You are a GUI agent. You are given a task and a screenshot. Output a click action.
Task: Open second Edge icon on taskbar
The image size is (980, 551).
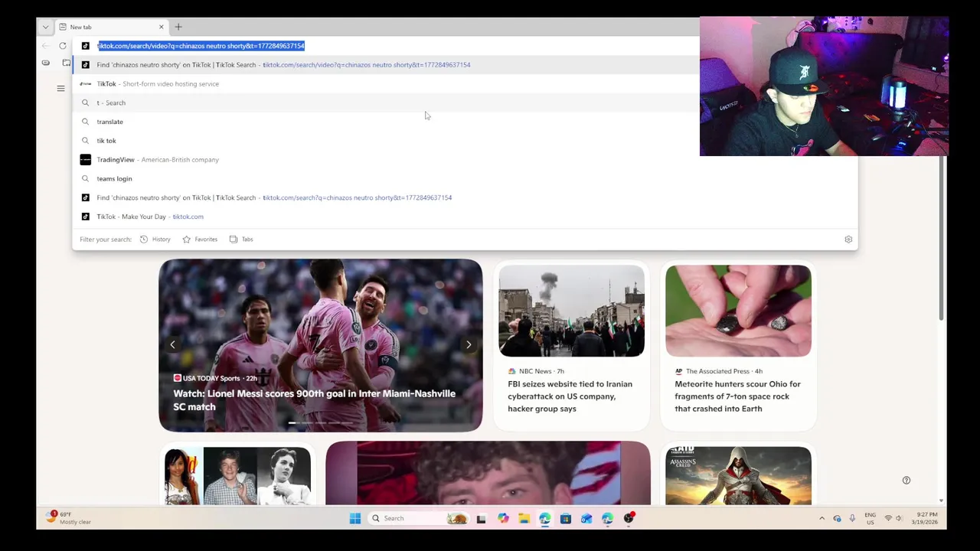[607, 518]
